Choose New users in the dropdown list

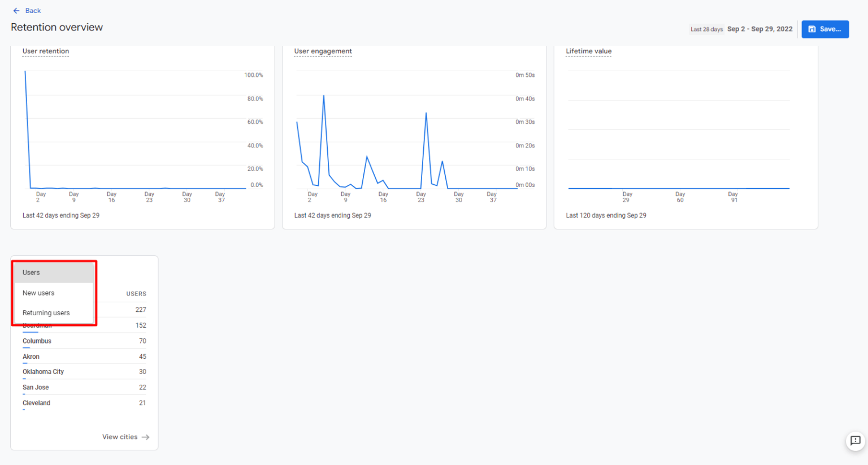point(54,293)
